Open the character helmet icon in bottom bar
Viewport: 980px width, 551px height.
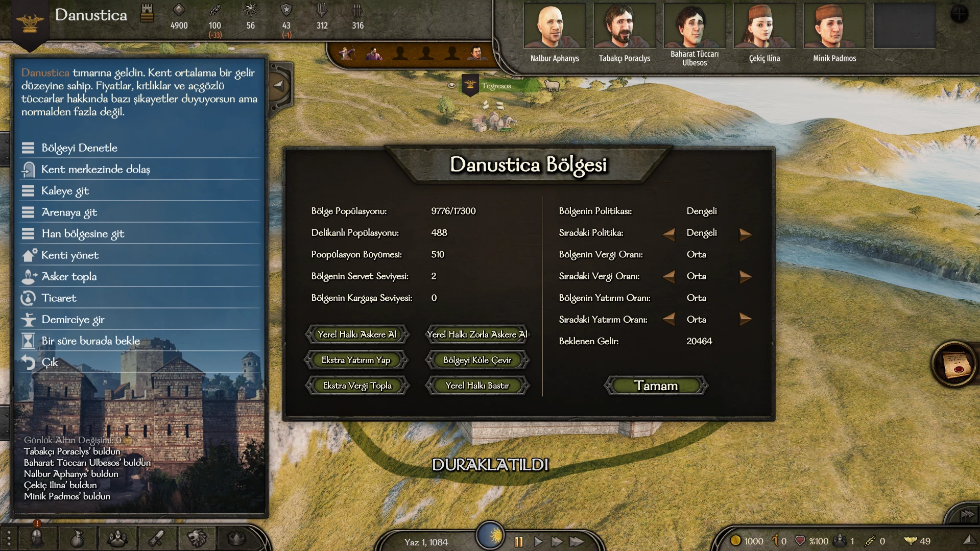pos(37,538)
